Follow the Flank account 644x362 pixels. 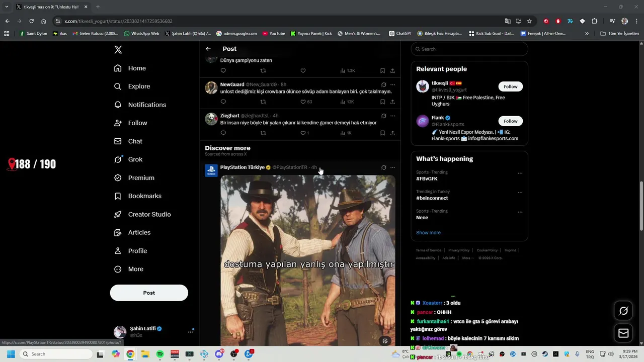[510, 121]
